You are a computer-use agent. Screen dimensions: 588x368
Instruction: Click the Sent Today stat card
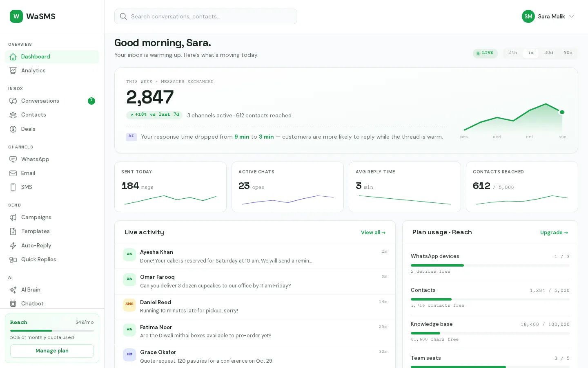pyautogui.click(x=170, y=187)
